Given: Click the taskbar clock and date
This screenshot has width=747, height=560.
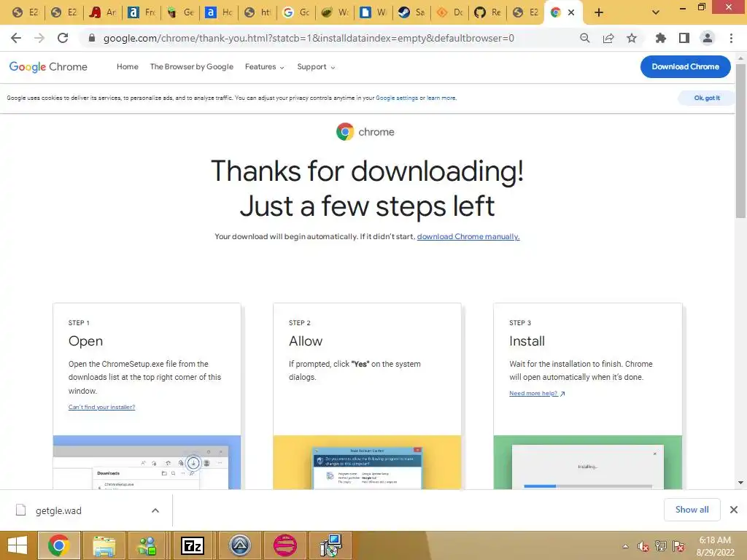Looking at the screenshot, I should 715,546.
